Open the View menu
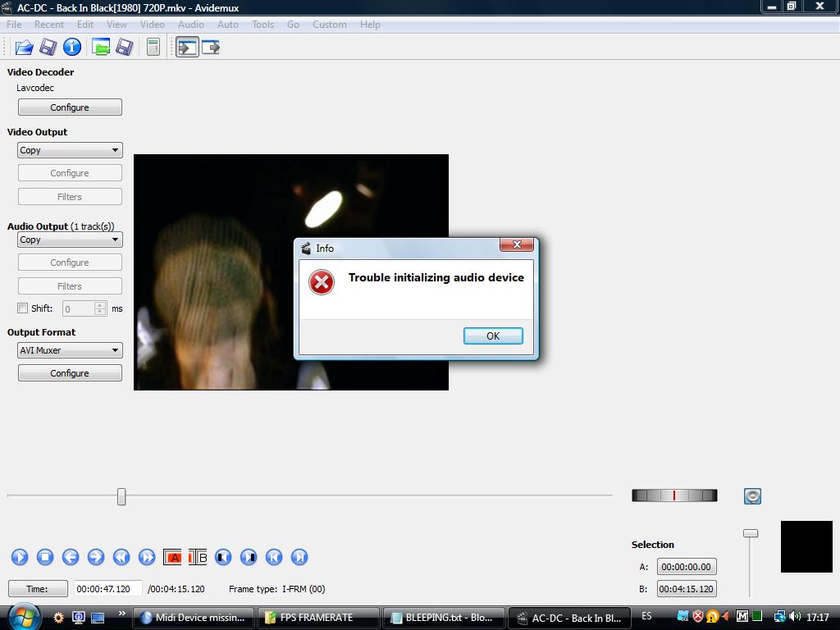This screenshot has height=630, width=840. (x=116, y=25)
